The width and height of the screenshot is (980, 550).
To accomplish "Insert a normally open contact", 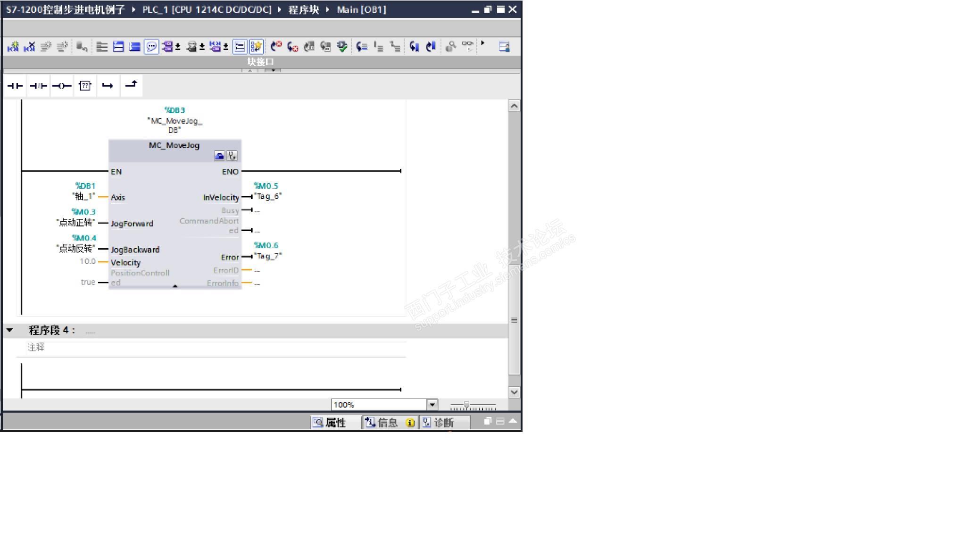I will click(x=15, y=85).
